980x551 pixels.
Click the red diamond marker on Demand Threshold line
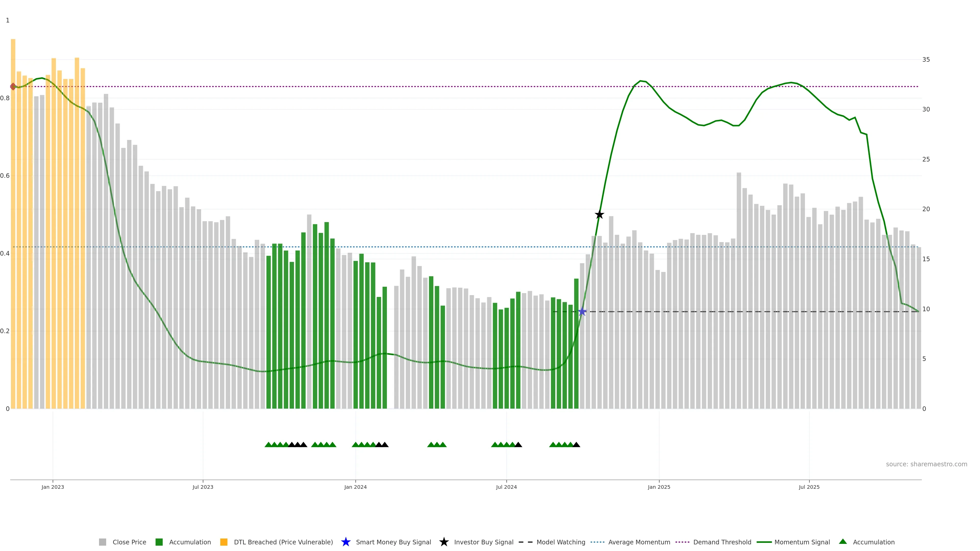[13, 87]
